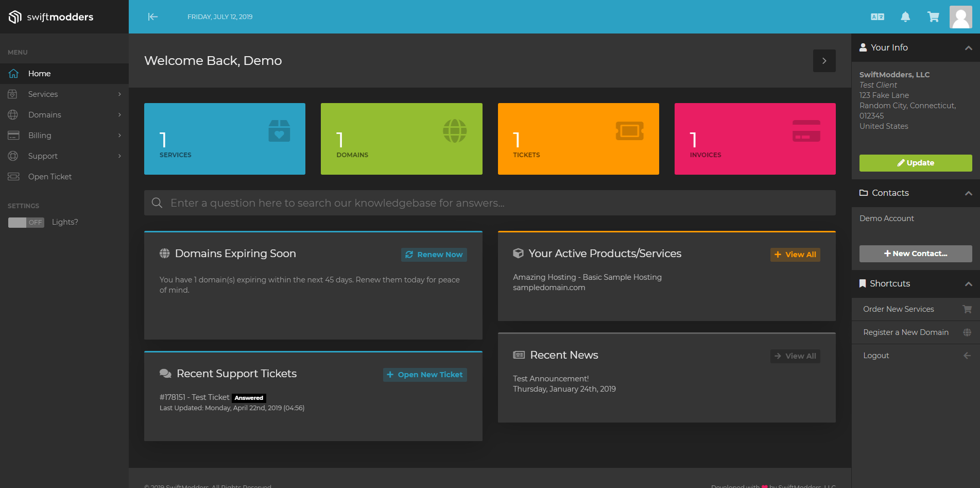Click the swiftmodders logo
This screenshot has height=488, width=980.
click(x=51, y=17)
